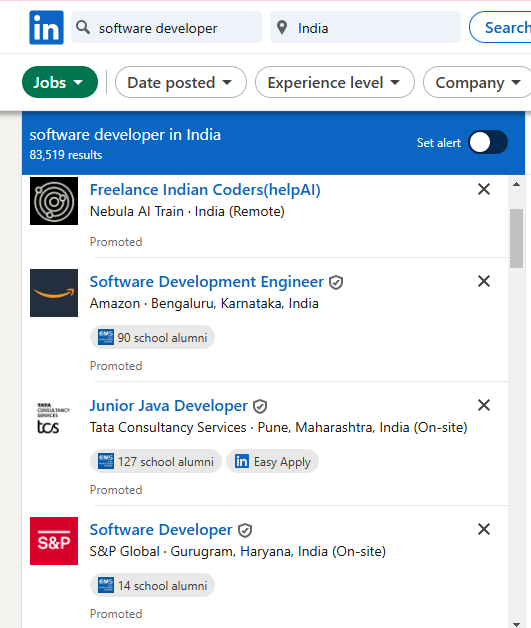Open the Amazon company logo
The height and width of the screenshot is (628, 531).
click(54, 293)
